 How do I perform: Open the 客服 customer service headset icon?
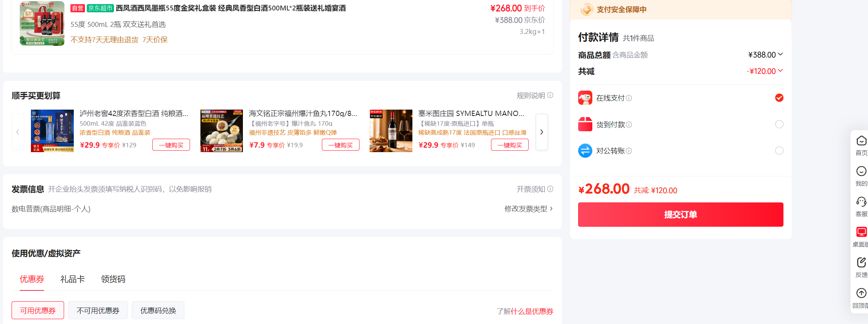point(861,202)
